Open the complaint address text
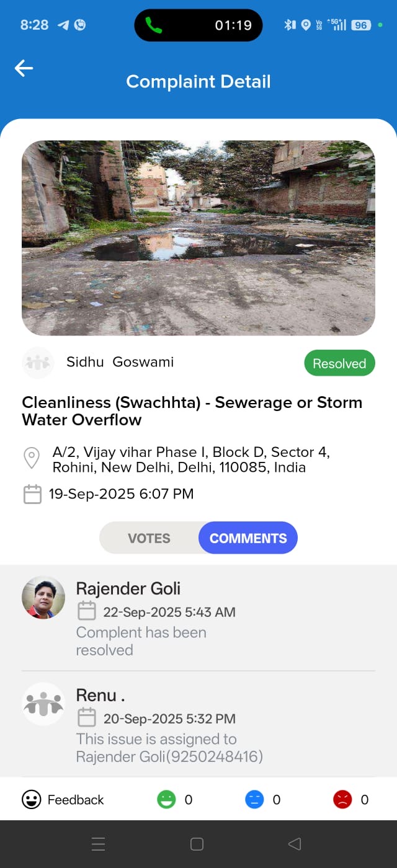 191,459
